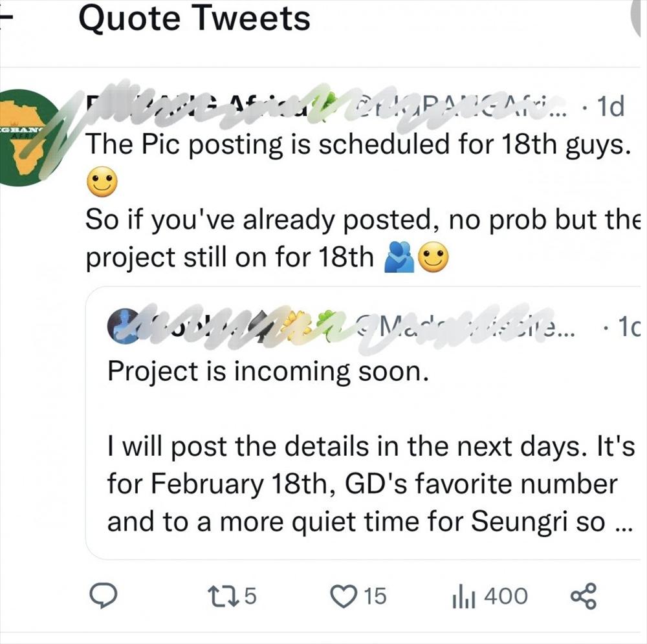Click the 'Pic posting is scheduled' tweet text
Screen dimensions: 647x644
[356, 144]
